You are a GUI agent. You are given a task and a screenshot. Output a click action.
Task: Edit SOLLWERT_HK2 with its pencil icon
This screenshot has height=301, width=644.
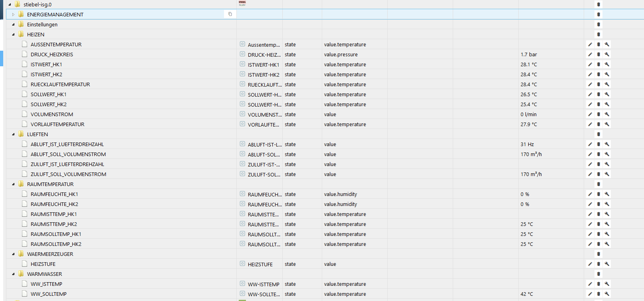(x=590, y=104)
